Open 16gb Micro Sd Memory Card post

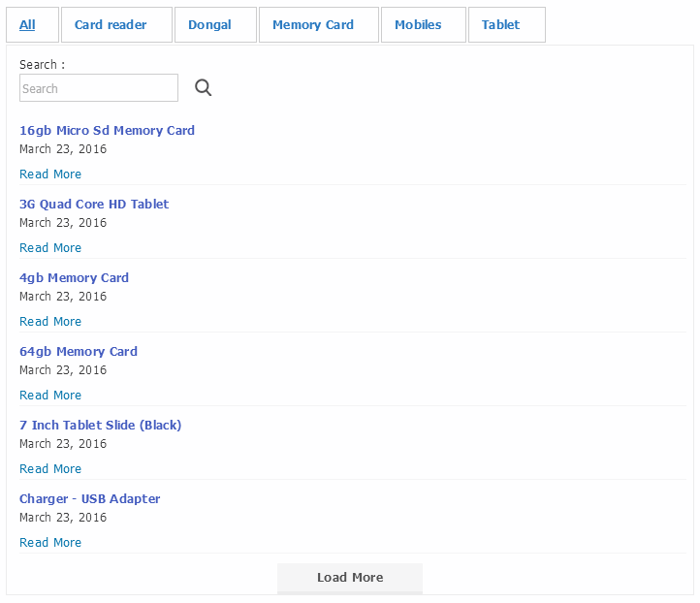(107, 131)
